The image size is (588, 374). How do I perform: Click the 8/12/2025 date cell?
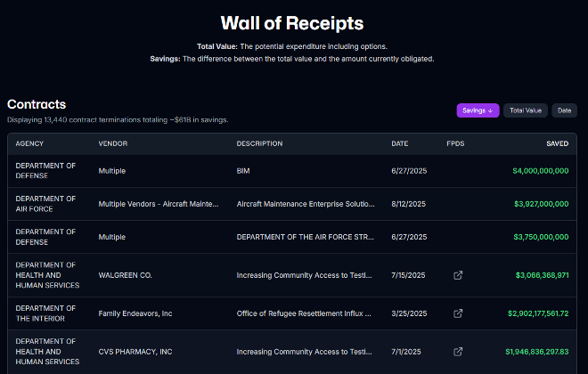[x=409, y=204]
